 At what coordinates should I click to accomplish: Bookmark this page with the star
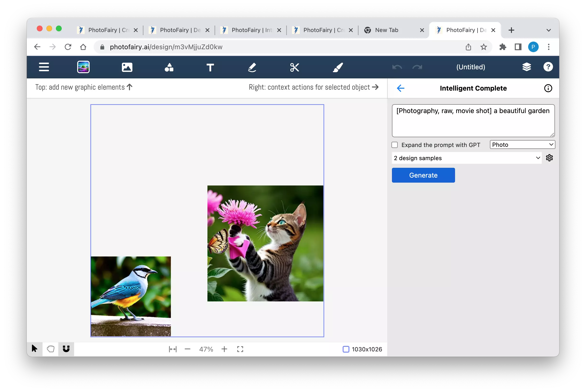tap(484, 47)
